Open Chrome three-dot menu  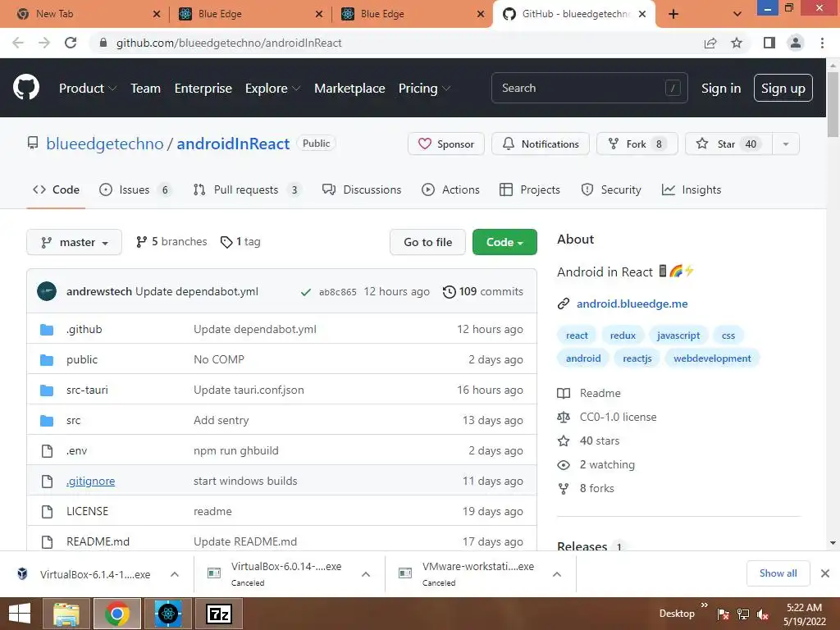pos(822,43)
